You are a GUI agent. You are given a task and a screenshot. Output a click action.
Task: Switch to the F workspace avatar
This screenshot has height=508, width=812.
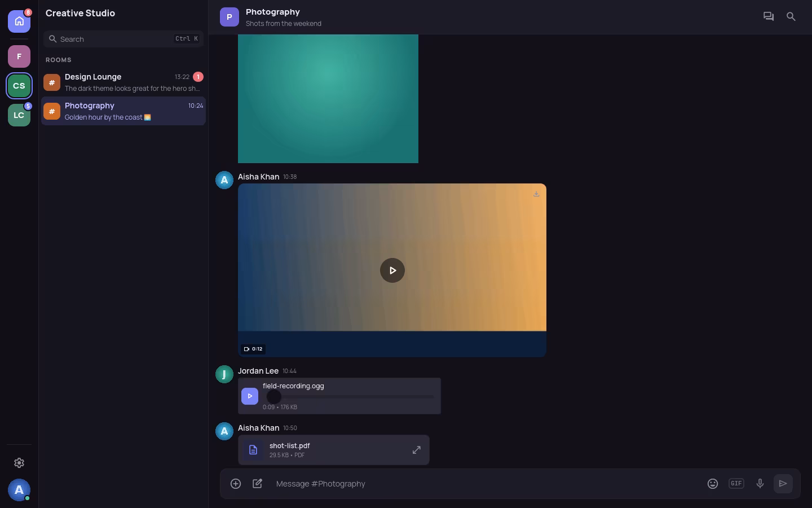pyautogui.click(x=19, y=56)
